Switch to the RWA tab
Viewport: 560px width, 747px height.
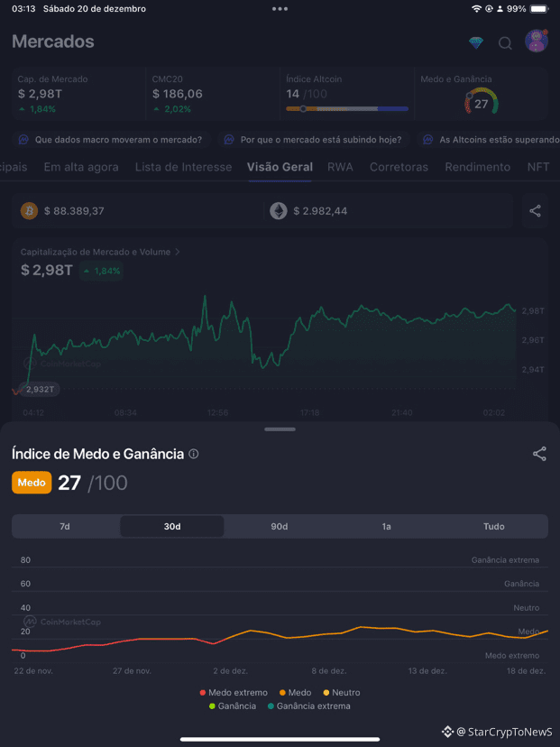click(x=340, y=167)
